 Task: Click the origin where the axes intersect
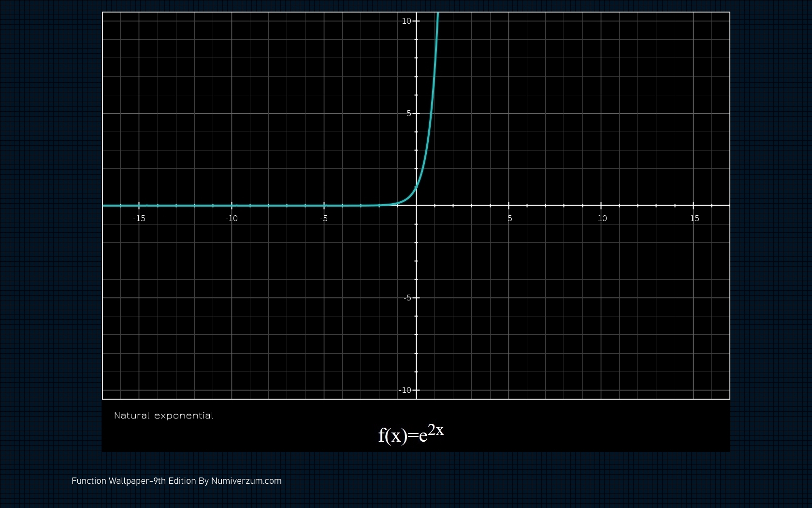click(x=416, y=206)
